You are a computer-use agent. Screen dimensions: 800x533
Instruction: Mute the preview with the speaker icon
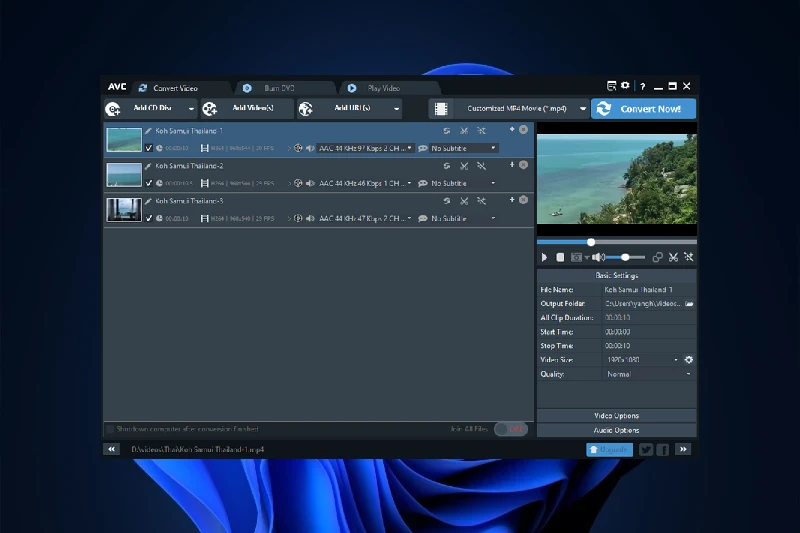[x=598, y=258]
